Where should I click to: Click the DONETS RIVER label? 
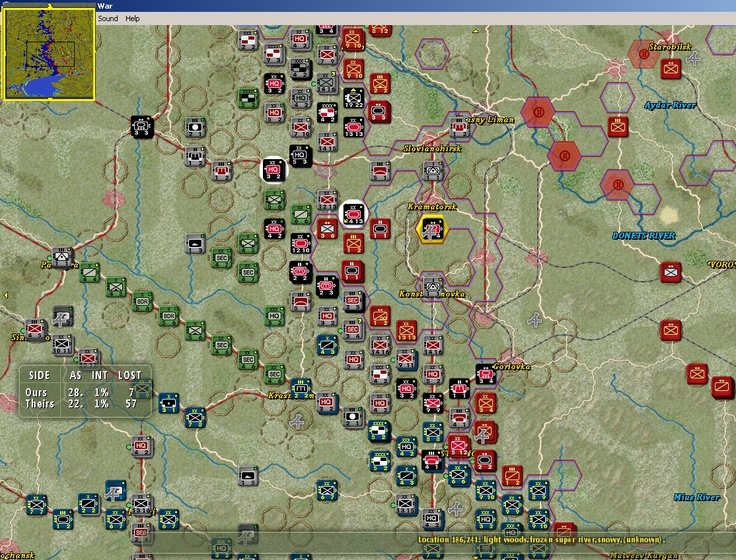click(644, 236)
